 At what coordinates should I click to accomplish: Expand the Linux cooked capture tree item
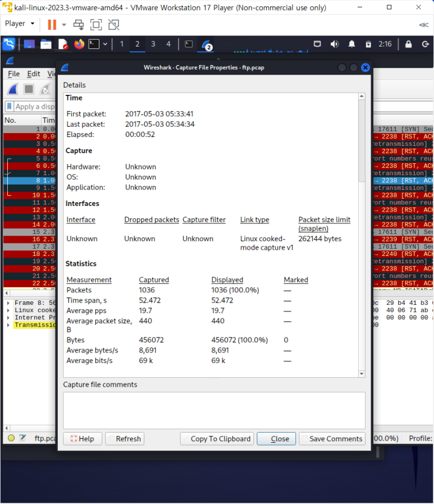[8, 310]
